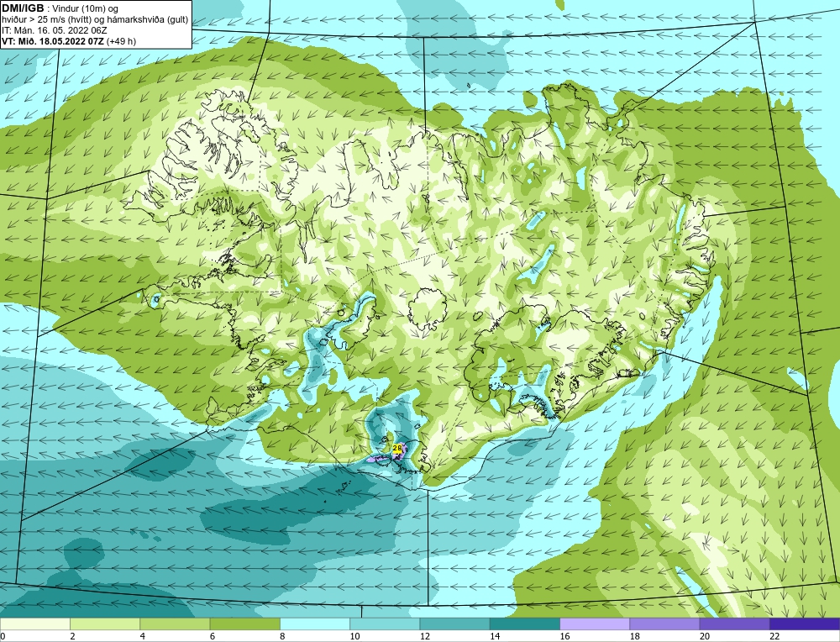
Task: Click the 'hviður > 25 m/s (hvítt)' legend line
Action: coord(46,20)
